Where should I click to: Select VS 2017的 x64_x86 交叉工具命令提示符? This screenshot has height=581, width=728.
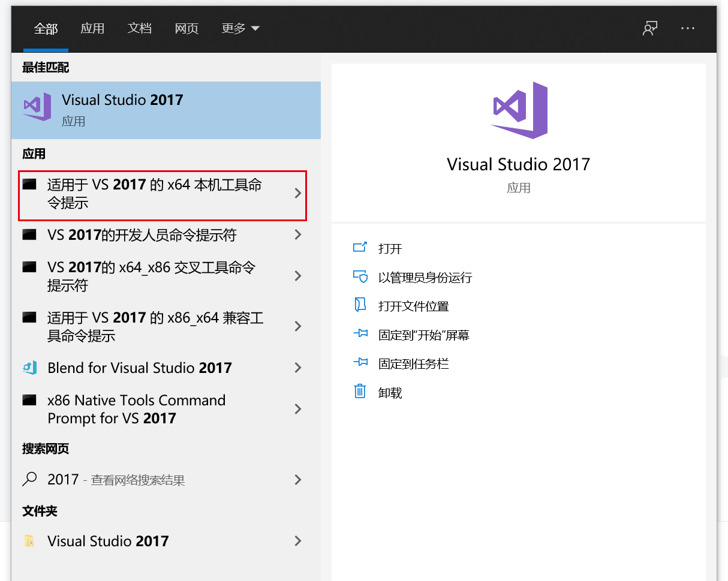[152, 276]
